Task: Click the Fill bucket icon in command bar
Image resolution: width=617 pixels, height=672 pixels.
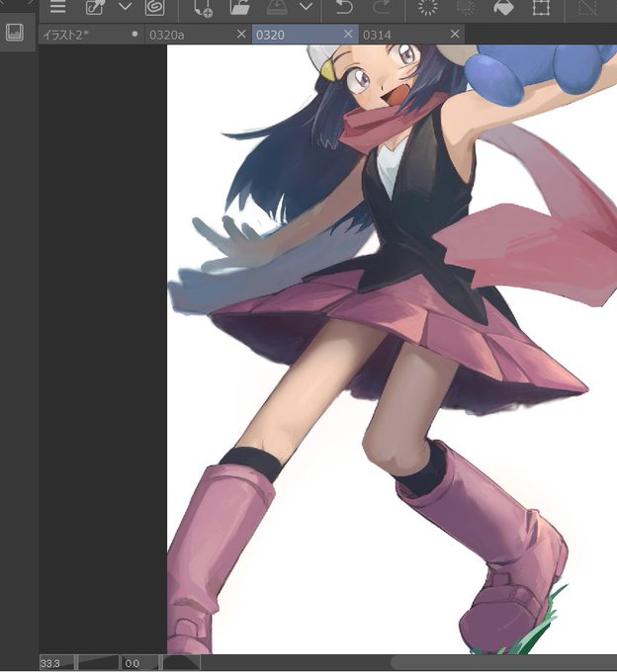Action: 503,7
